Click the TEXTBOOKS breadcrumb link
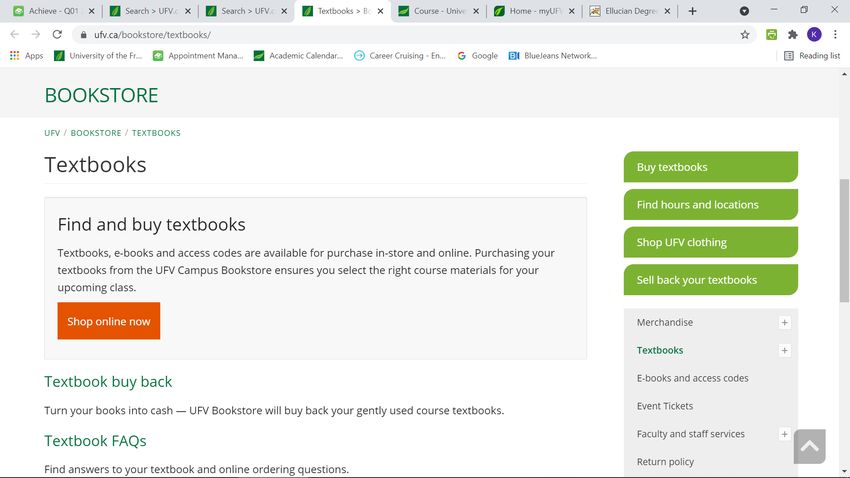The height and width of the screenshot is (478, 850). coord(156,133)
